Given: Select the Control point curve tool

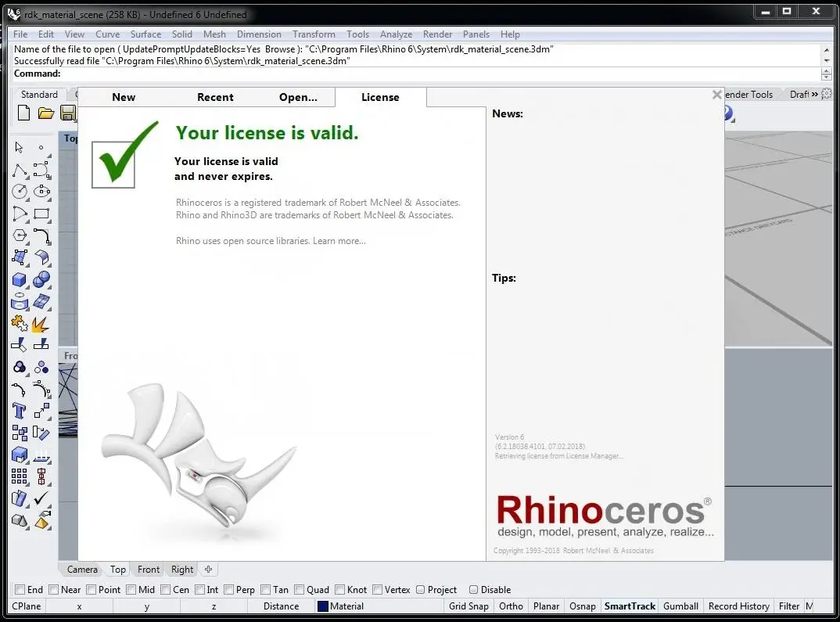Looking at the screenshot, I should coord(41,170).
